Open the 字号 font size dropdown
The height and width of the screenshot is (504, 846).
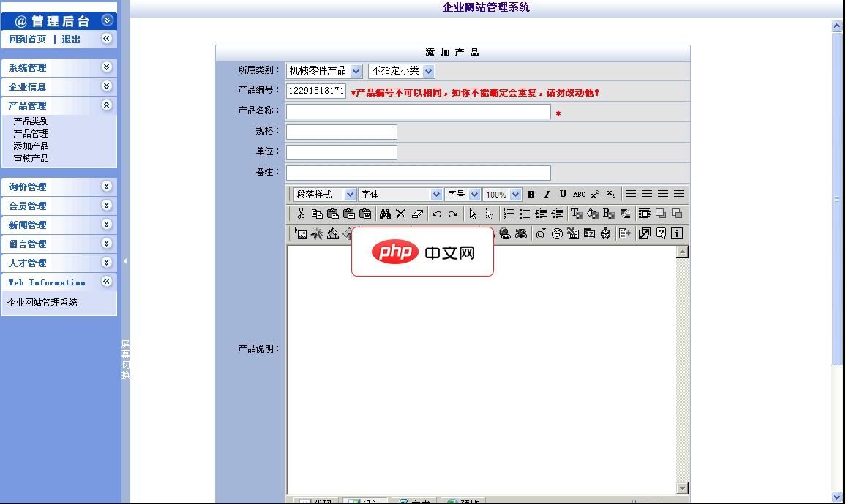pos(463,195)
